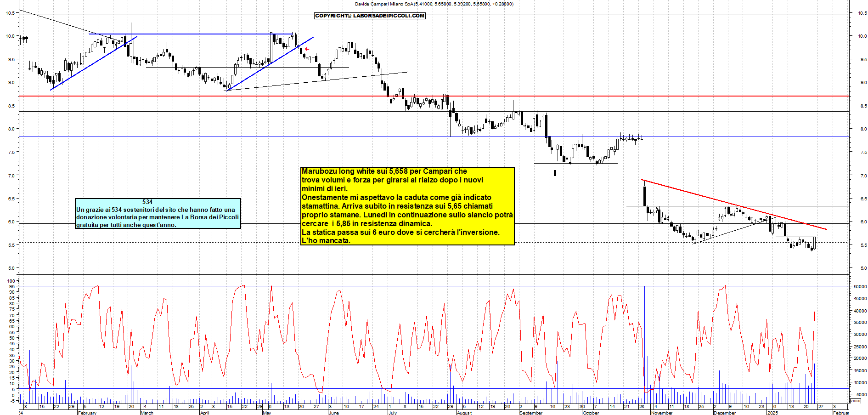Screen dimensions: 868x415
Task: Click the "20000" volume scale label
Action: (860, 358)
